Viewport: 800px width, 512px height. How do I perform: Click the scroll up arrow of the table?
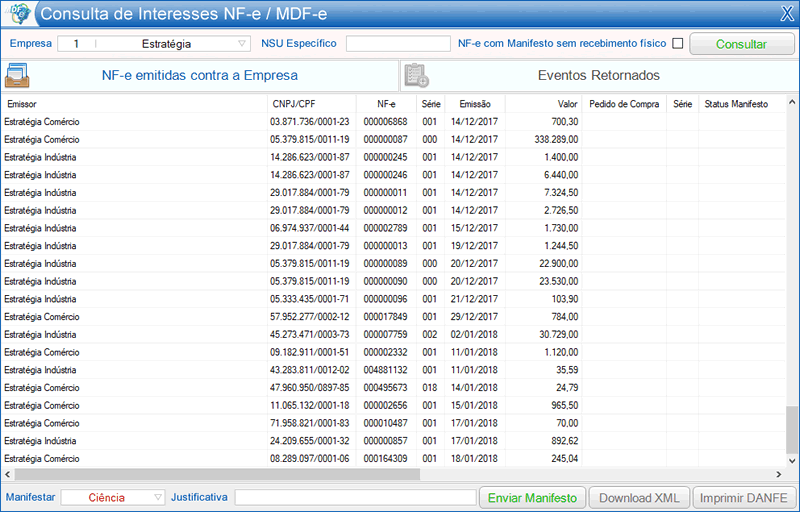(x=792, y=103)
